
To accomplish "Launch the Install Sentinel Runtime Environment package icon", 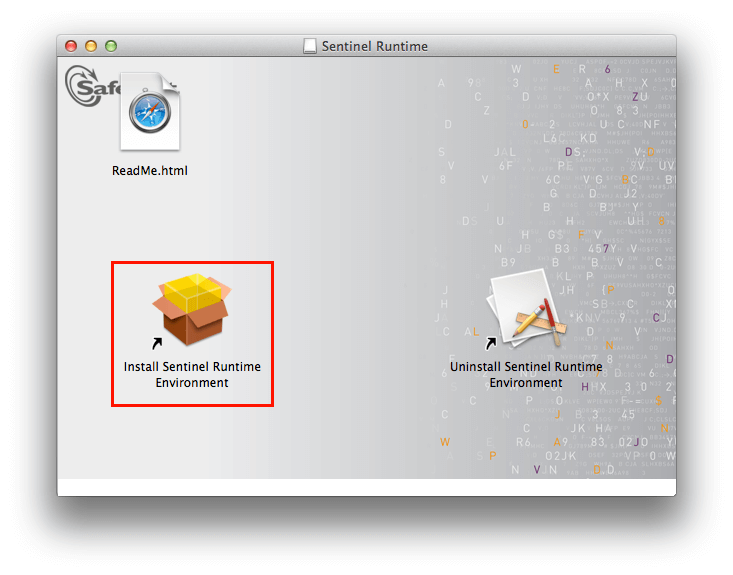I will [192, 310].
